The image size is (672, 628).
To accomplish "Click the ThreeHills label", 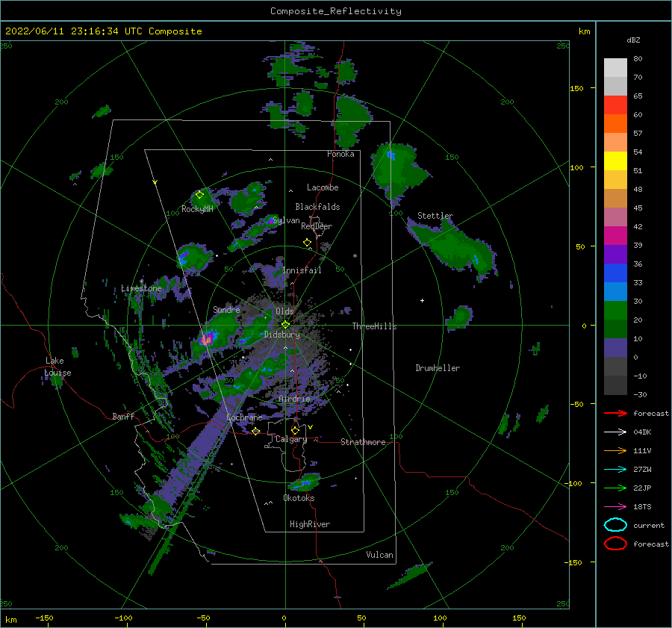I will point(375,326).
